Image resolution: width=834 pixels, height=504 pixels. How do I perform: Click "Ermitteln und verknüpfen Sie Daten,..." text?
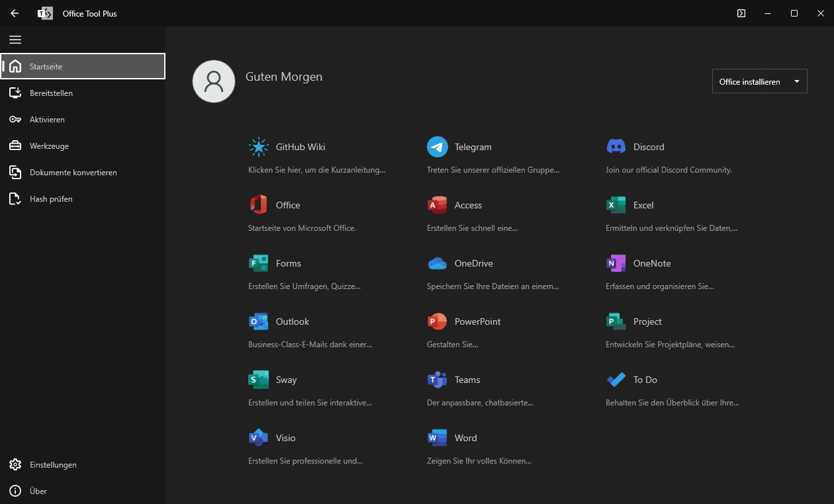point(671,228)
